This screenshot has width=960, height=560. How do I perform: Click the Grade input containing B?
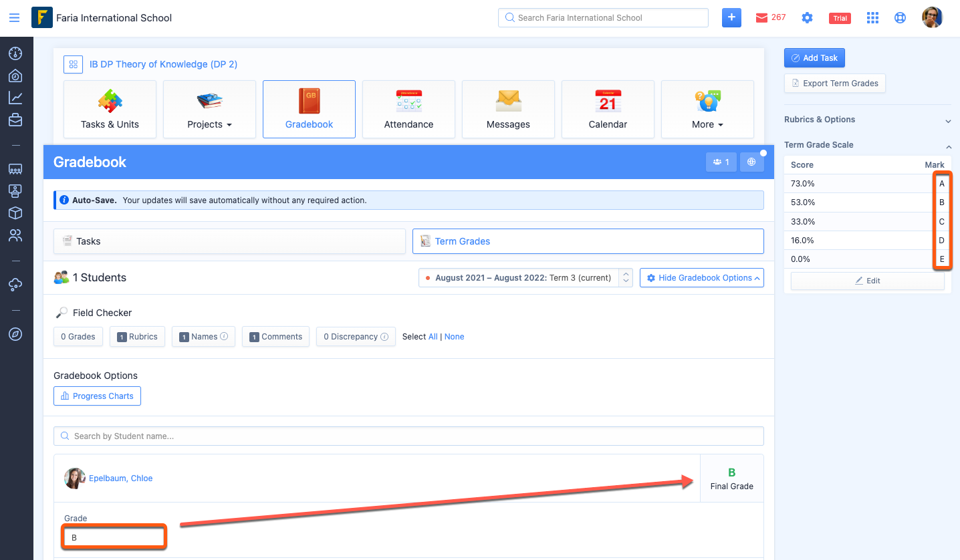(x=114, y=537)
